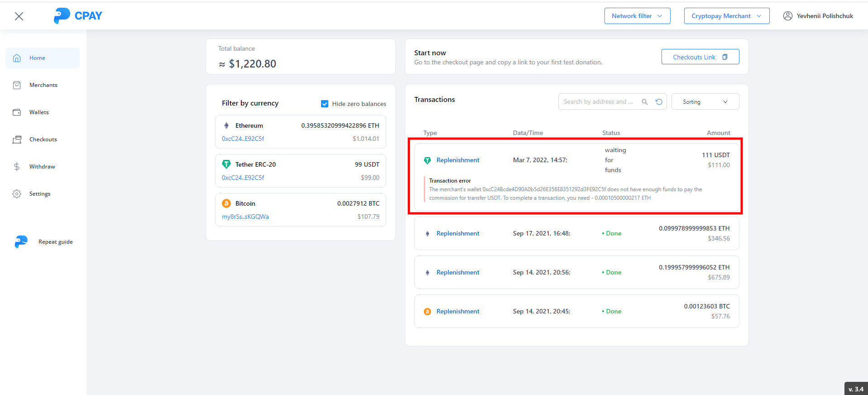Click the Ethereum currency icon in filter
Viewport: 868px width, 395px height.
(226, 125)
